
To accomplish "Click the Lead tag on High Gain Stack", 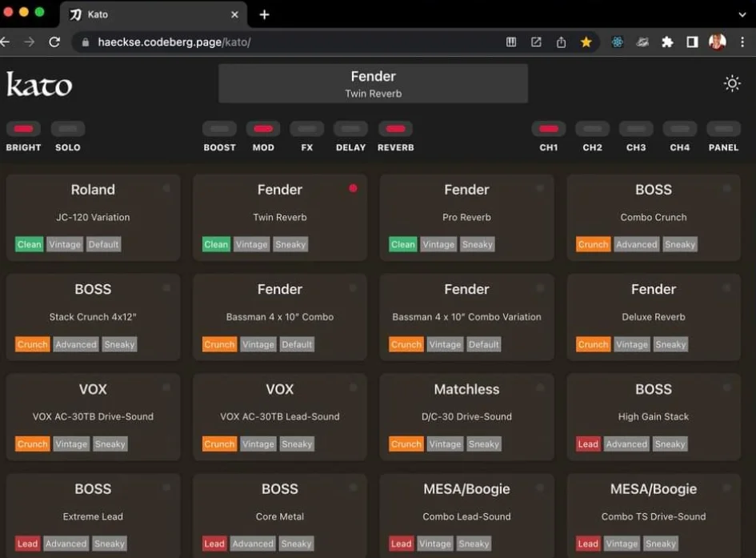I will pyautogui.click(x=588, y=444).
